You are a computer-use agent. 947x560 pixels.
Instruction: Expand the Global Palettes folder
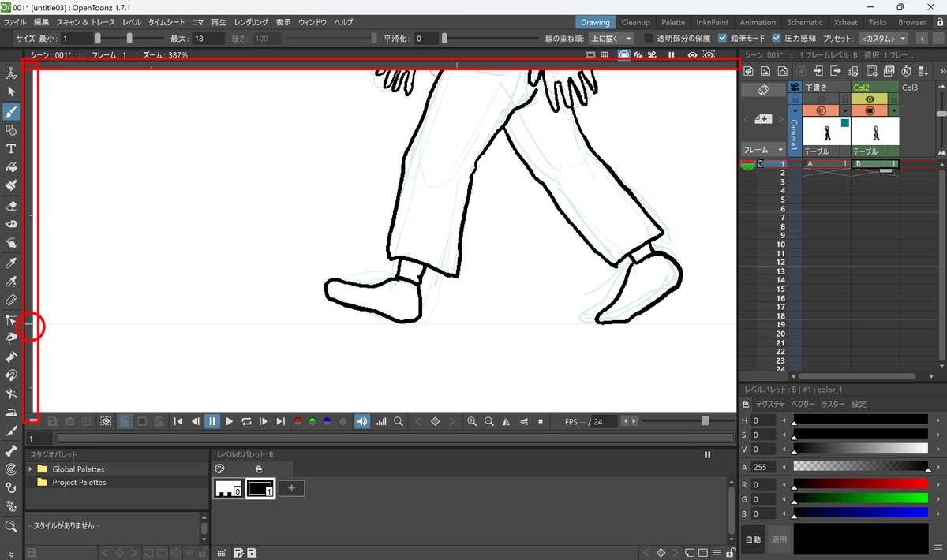click(30, 469)
